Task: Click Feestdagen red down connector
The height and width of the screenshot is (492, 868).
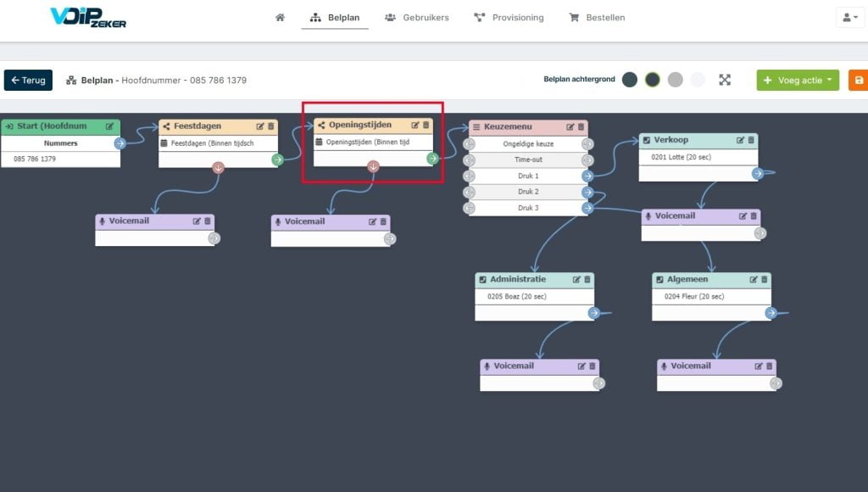Action: [x=219, y=167]
